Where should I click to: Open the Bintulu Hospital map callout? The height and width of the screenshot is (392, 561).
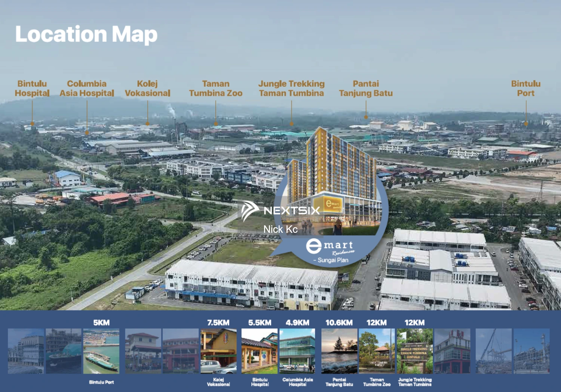point(32,89)
